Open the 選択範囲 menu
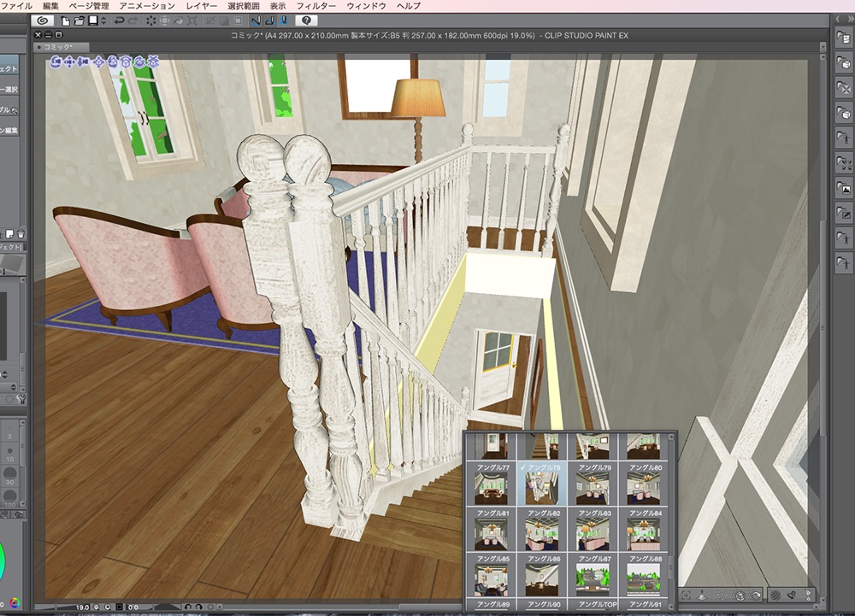This screenshot has width=855, height=616. coord(243,6)
